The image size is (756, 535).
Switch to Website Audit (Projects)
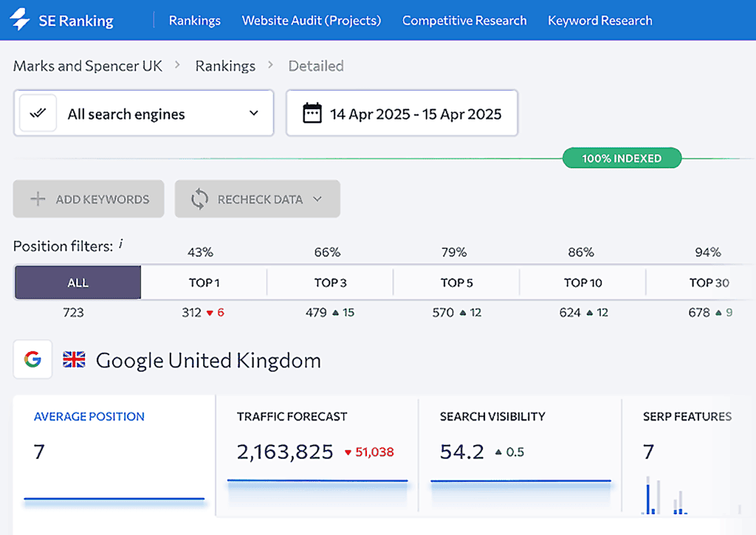tap(311, 20)
